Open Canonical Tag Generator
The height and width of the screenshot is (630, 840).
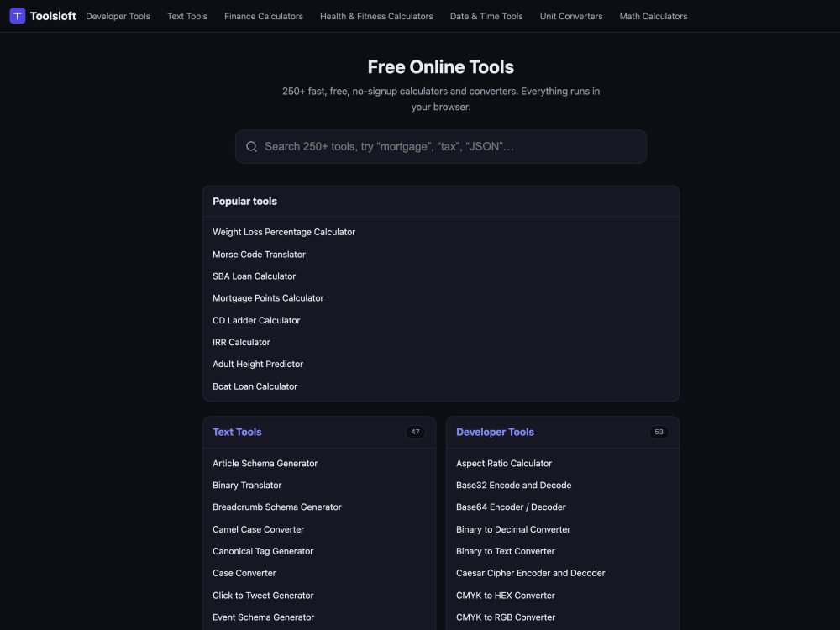coord(263,551)
